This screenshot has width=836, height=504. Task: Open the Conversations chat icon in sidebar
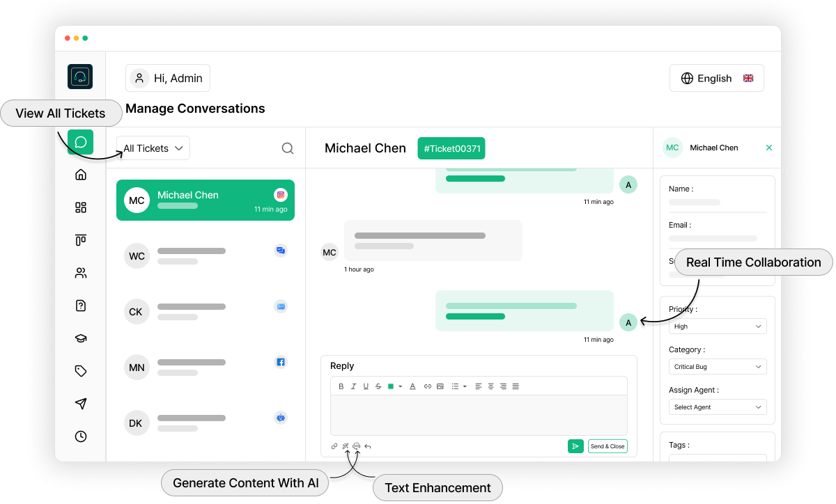80,142
